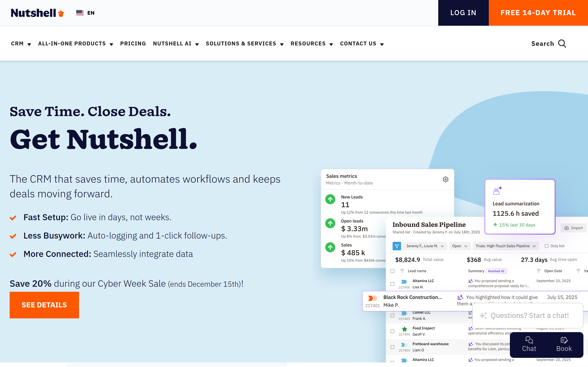Check the Food Inspect row checkbox

(x=392, y=331)
